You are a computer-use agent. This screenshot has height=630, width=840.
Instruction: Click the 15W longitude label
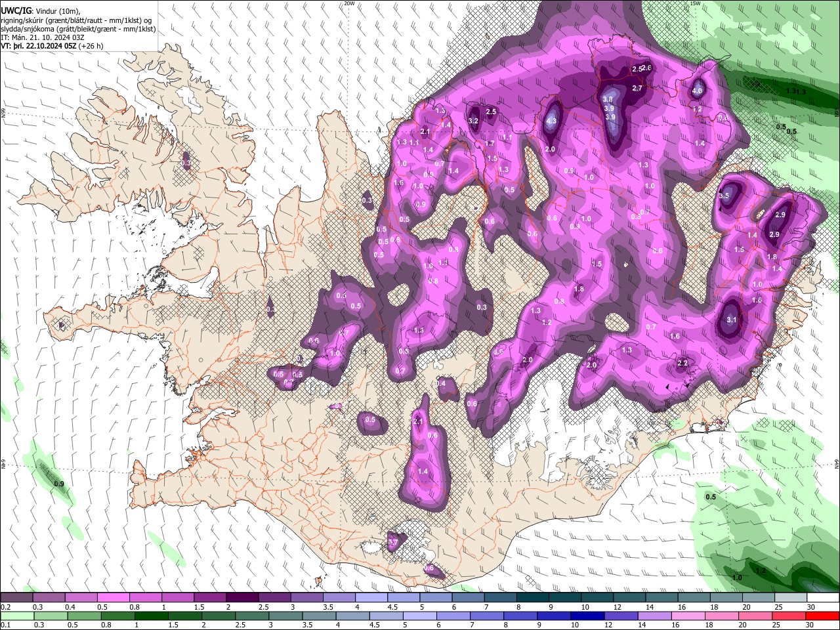695,3
